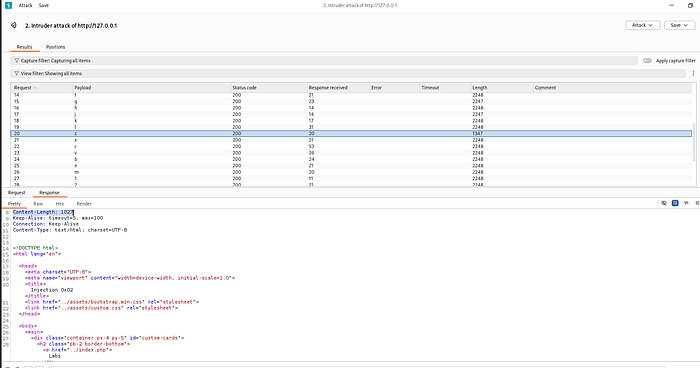Sort by the Timeout column header

(x=445, y=88)
